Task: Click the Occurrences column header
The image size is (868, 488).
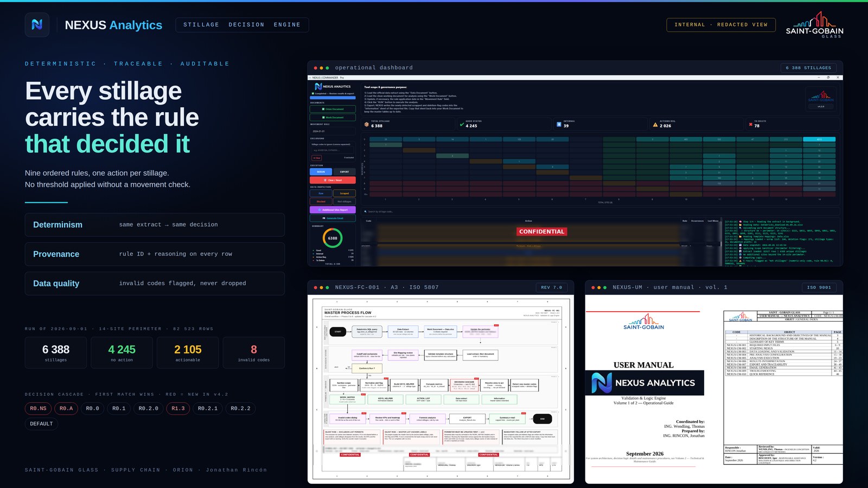Action: [x=697, y=221]
